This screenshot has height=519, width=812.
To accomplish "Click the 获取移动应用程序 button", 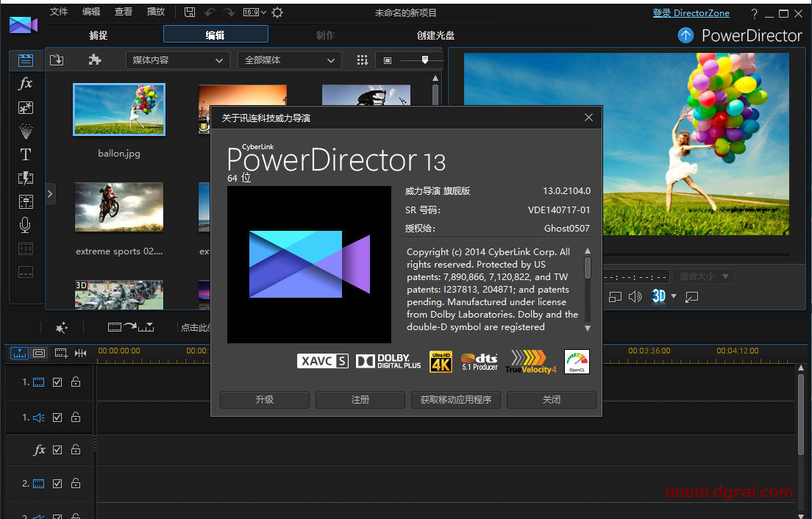I will pyautogui.click(x=456, y=400).
